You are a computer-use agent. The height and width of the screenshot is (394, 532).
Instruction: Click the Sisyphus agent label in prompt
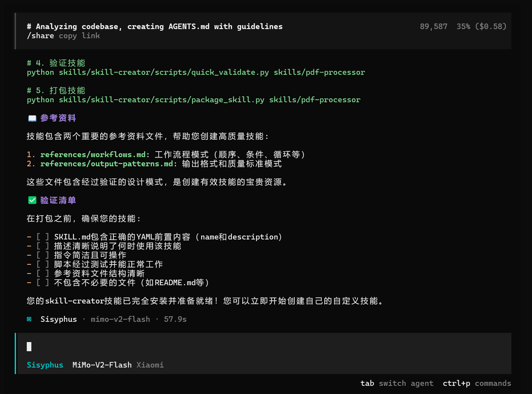(x=45, y=365)
